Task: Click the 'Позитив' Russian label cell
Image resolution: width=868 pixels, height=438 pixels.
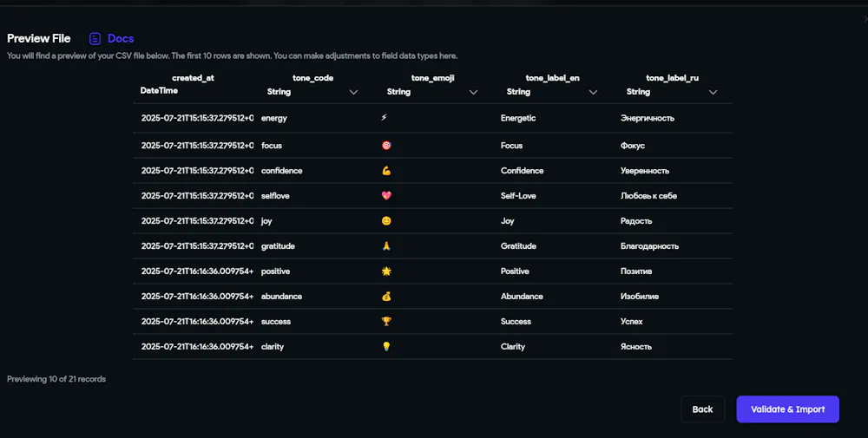Action: point(636,271)
